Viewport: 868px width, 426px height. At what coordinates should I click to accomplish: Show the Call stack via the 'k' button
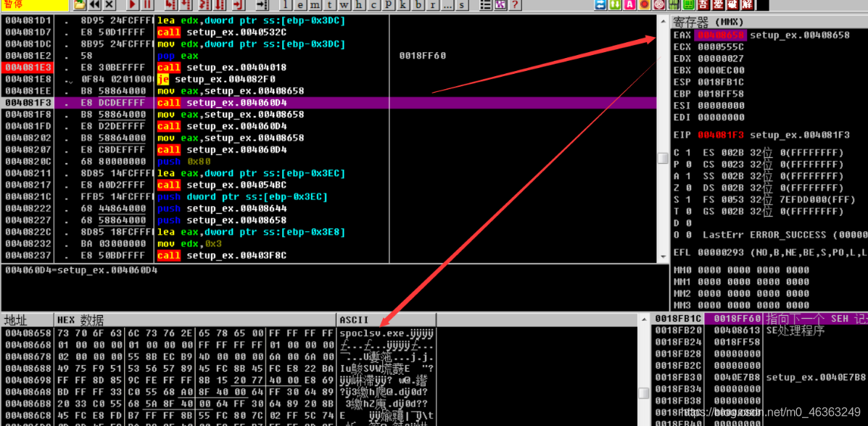coord(403,5)
